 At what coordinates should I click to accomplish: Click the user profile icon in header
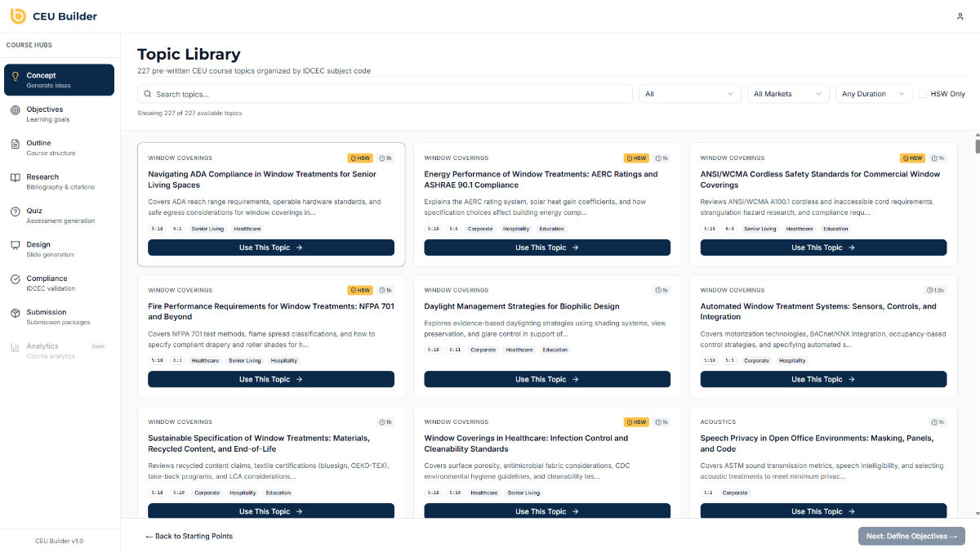pos(960,16)
